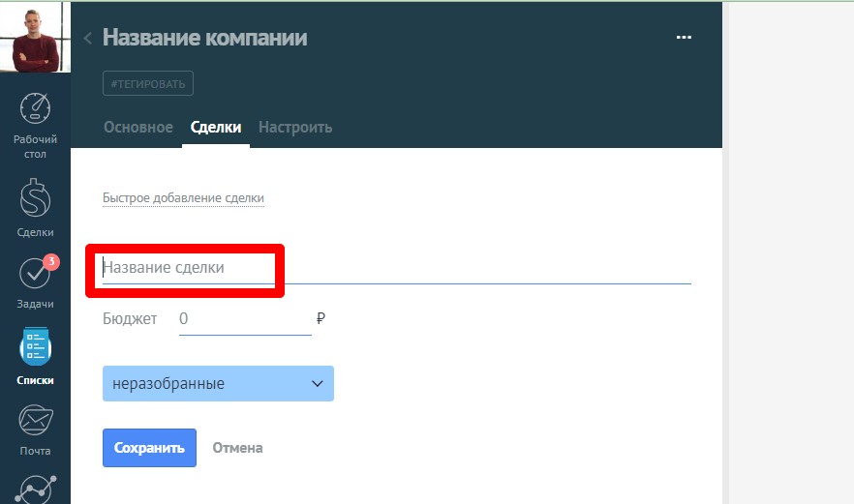Expand the неразобранные status dropdown
This screenshot has height=504, width=854.
218,384
